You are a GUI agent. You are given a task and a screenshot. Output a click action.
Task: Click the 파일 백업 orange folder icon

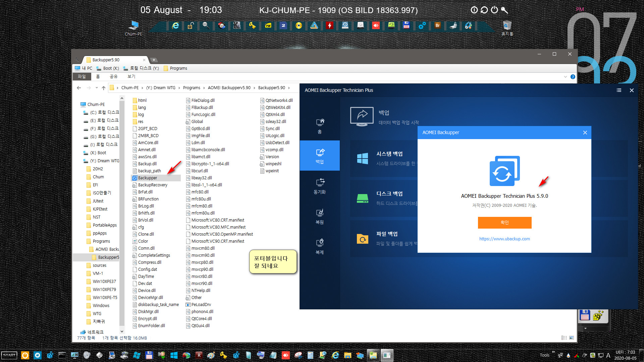click(363, 239)
